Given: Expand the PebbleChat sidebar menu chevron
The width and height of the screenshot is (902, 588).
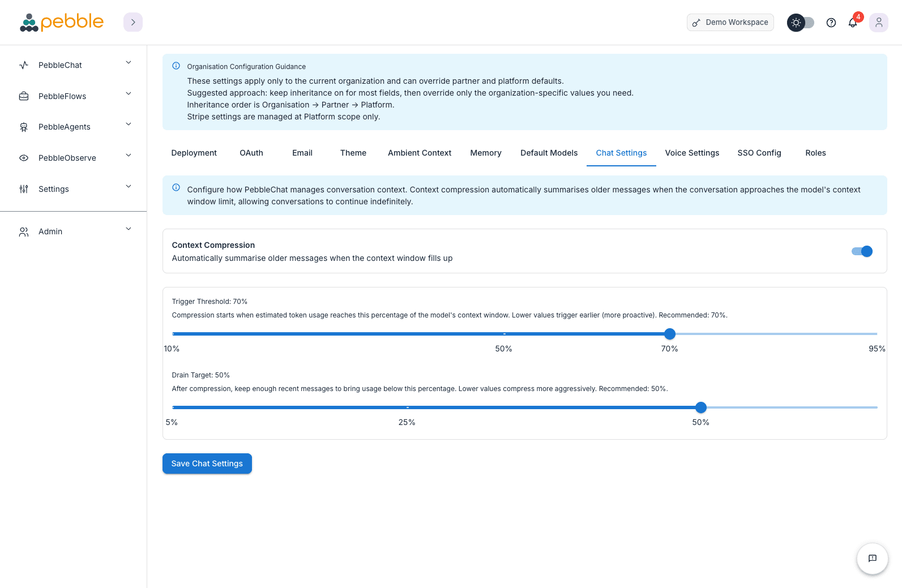Looking at the screenshot, I should pos(129,63).
